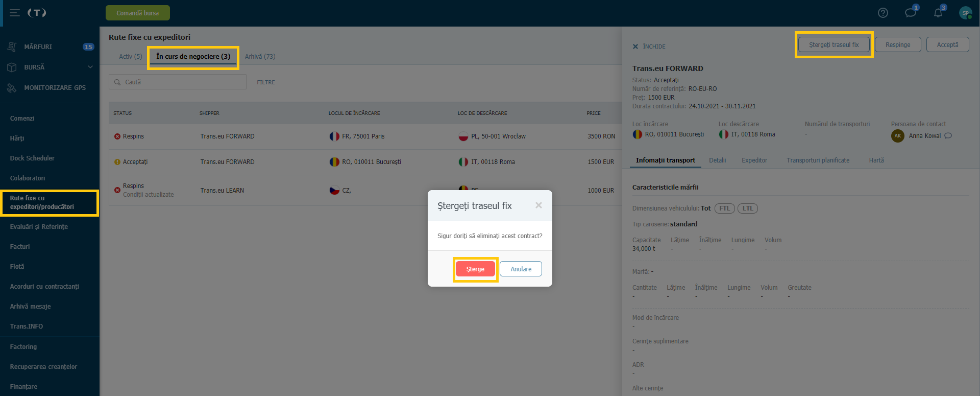This screenshot has height=396, width=980.
Task: Open the SP user profile avatar
Action: point(965,13)
